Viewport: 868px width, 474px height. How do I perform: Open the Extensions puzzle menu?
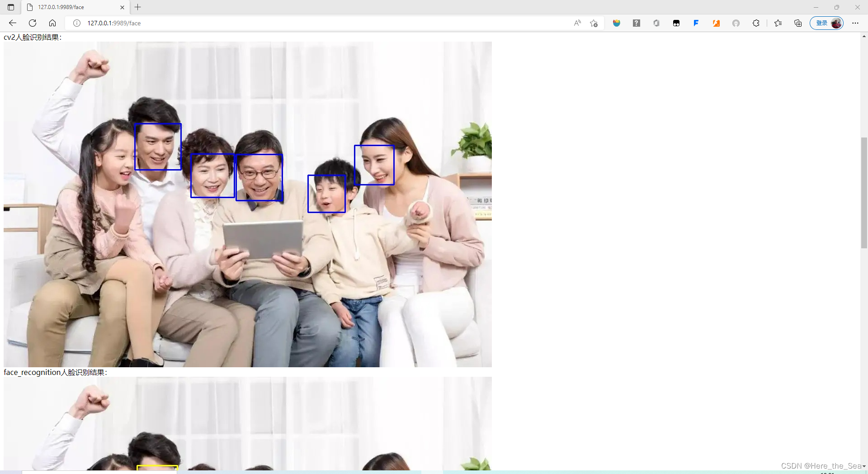pos(756,23)
